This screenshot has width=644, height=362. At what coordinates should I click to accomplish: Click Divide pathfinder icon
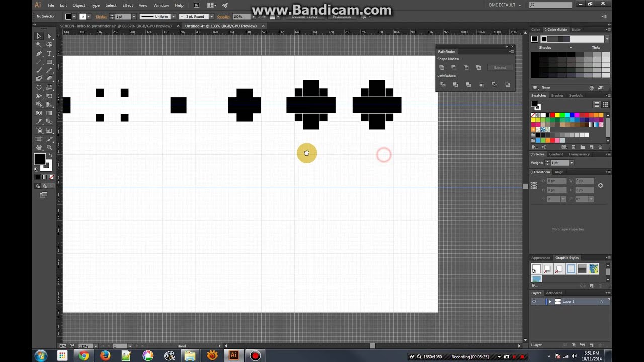point(443,85)
